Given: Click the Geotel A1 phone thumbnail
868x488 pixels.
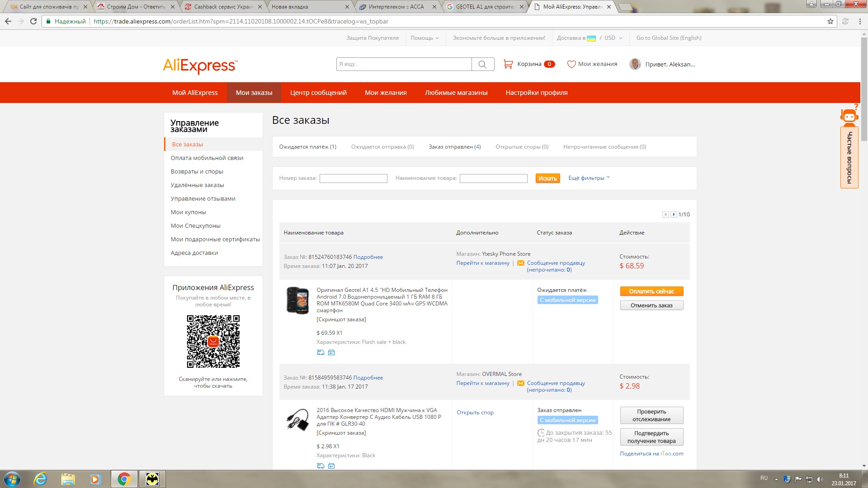Looking at the screenshot, I should [x=297, y=300].
